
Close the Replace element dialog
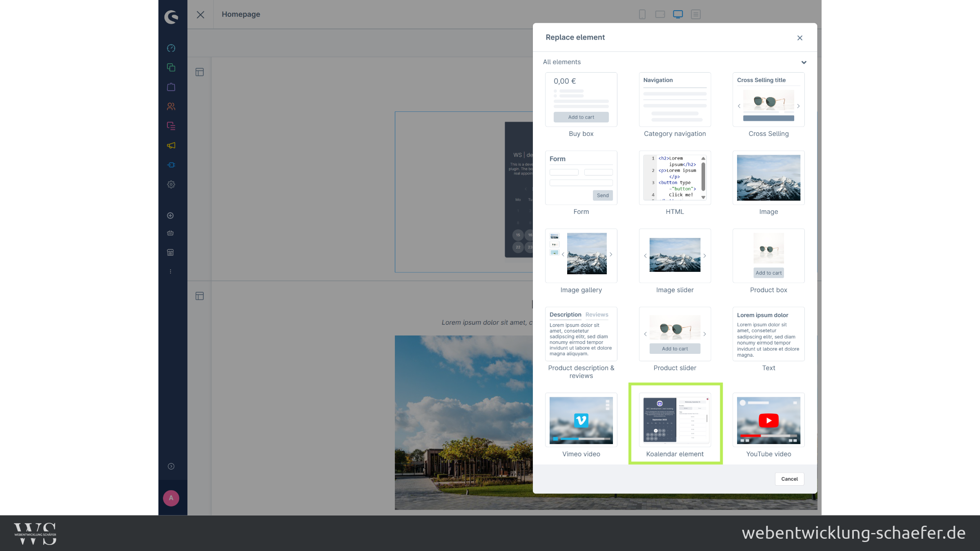(x=800, y=38)
